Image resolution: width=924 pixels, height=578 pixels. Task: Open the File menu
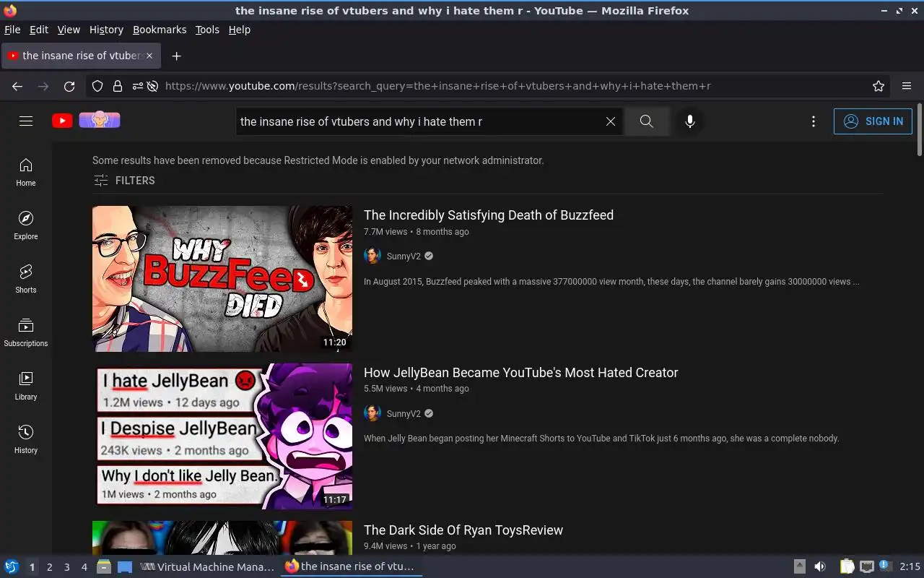(x=12, y=30)
